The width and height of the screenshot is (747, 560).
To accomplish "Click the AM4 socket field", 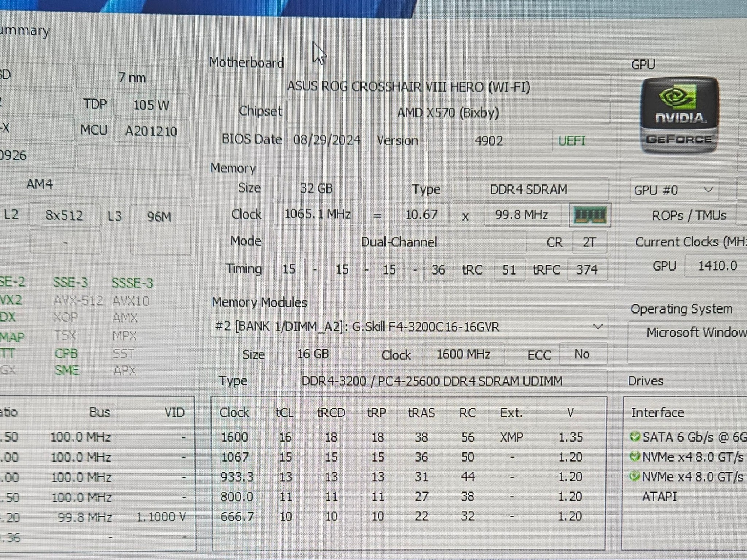I will [95, 184].
